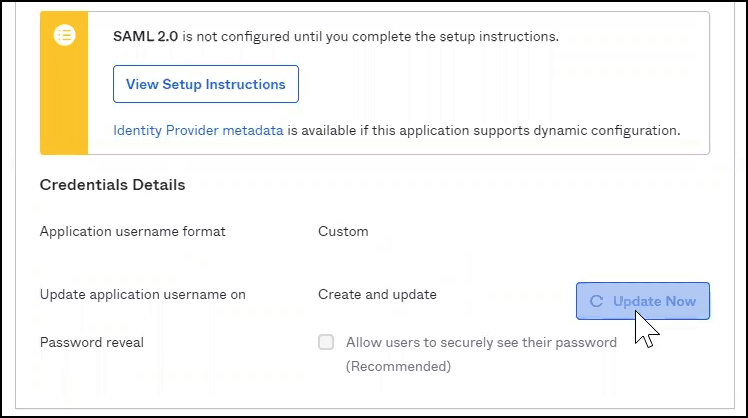Click the Allow users to securely see password text
The image size is (748, 418).
tap(481, 342)
